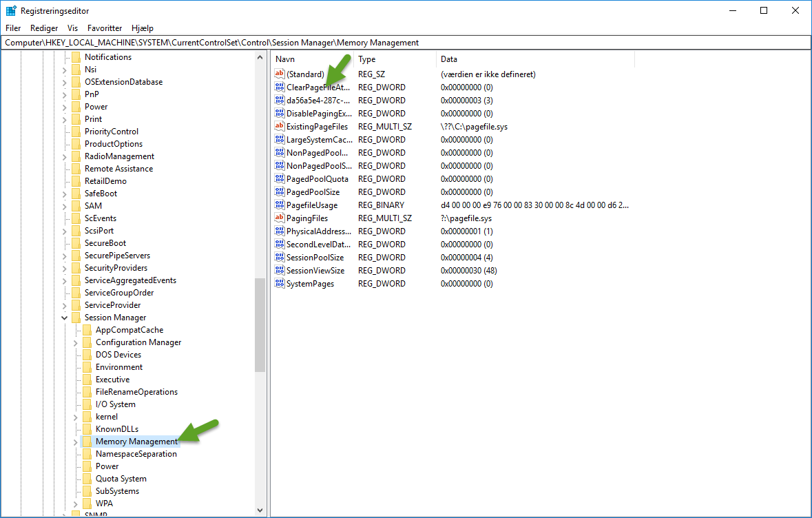This screenshot has width=812, height=518.
Task: Sort values by the Navn column header
Action: click(312, 59)
